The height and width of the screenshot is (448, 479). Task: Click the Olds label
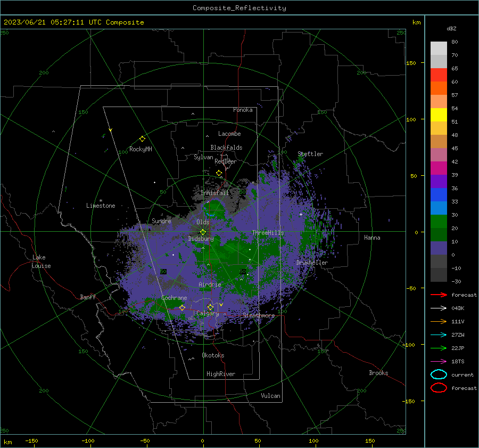(203, 222)
